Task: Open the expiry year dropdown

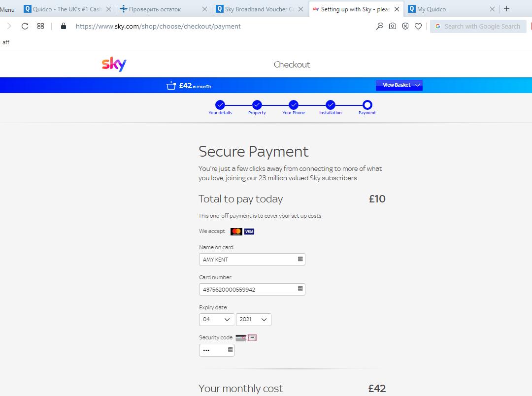Action: [253, 320]
